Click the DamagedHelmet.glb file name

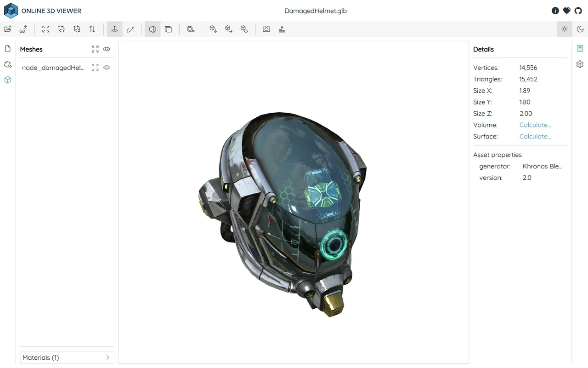point(316,11)
